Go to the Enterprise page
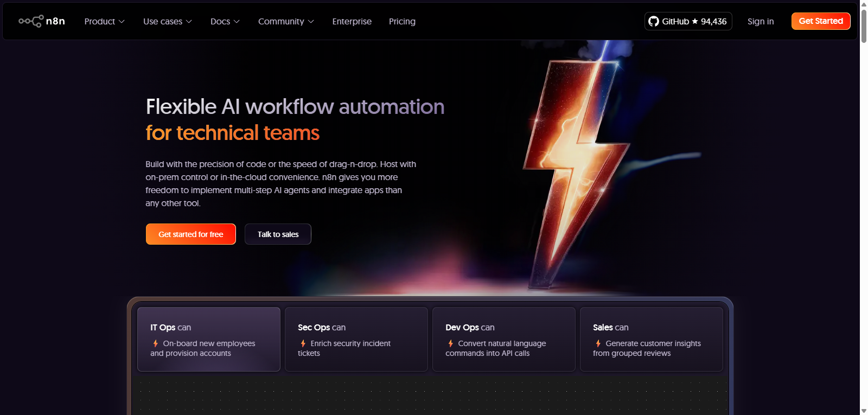 click(x=352, y=21)
